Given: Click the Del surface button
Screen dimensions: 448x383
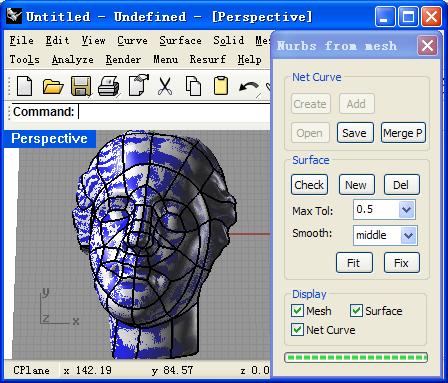Looking at the screenshot, I should click(x=402, y=184).
